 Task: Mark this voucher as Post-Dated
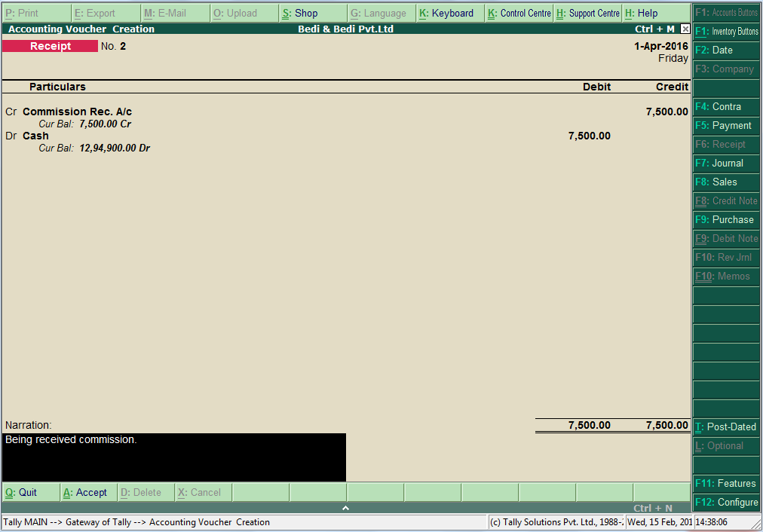click(x=725, y=427)
